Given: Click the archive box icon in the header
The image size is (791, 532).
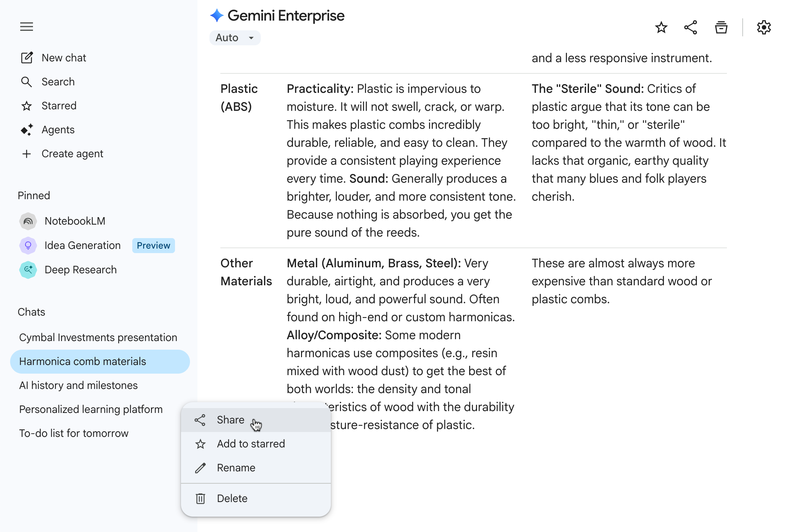Looking at the screenshot, I should [721, 27].
